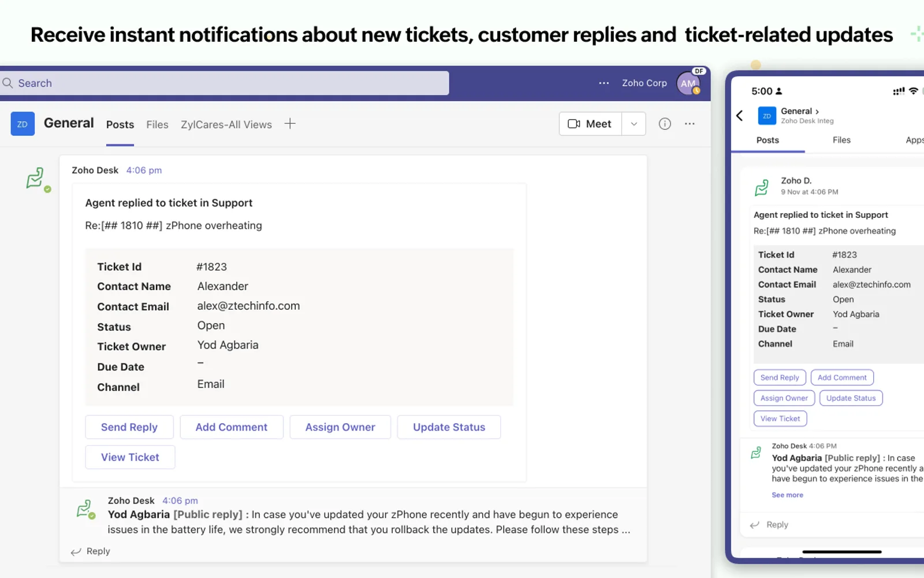The width and height of the screenshot is (924, 578).
Task: Click the Add Comment button
Action: (x=232, y=427)
